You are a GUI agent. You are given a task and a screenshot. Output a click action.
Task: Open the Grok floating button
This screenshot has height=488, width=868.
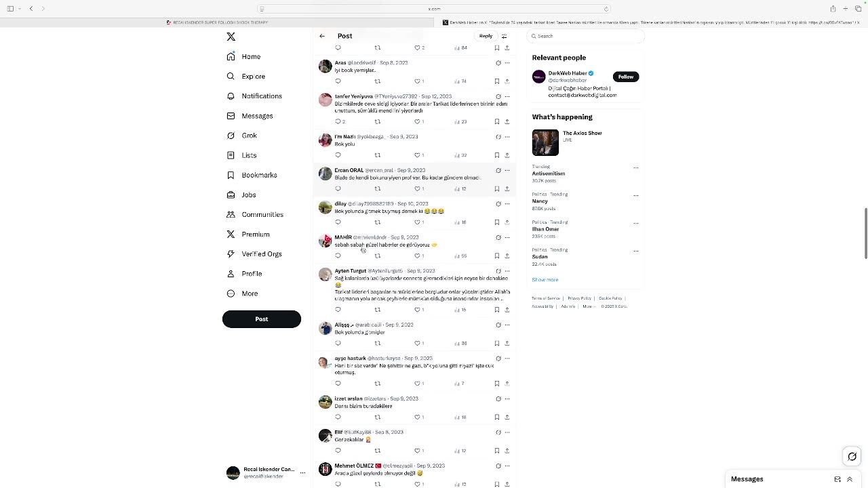(852, 456)
